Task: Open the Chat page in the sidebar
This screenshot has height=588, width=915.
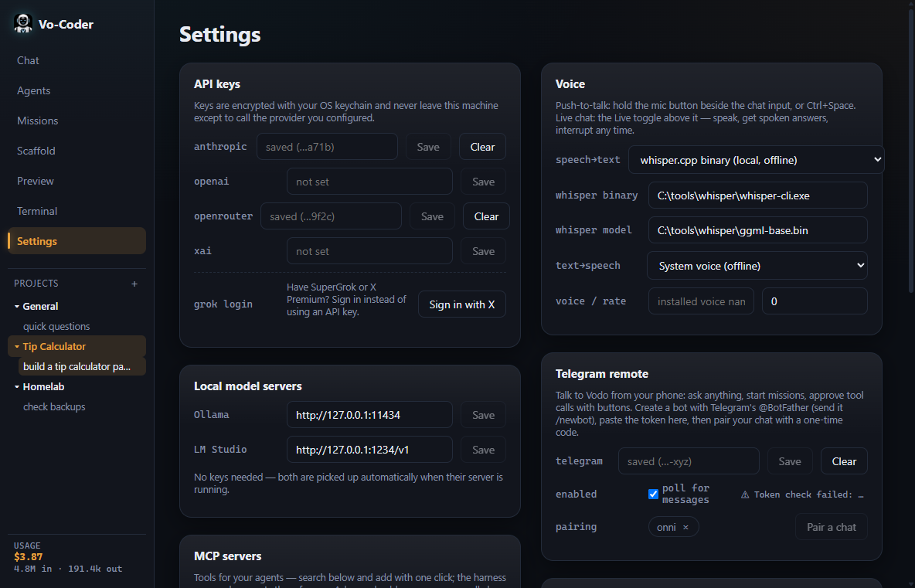Action: point(77,61)
